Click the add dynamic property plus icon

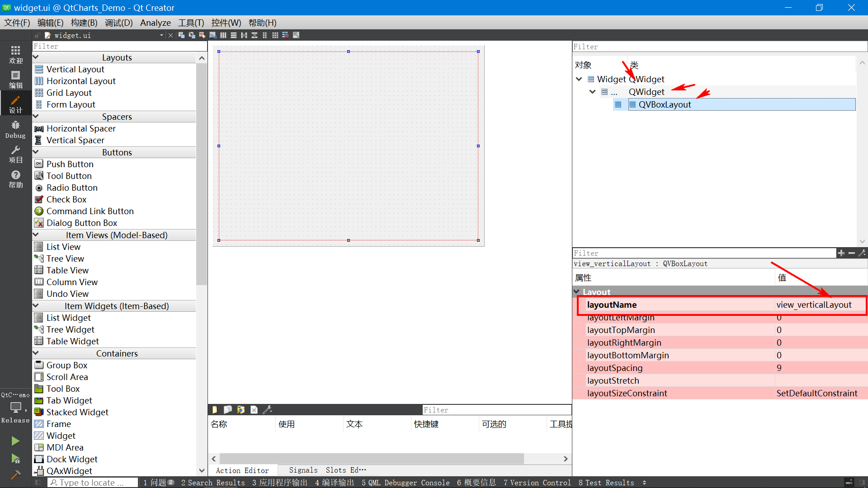[x=841, y=253]
